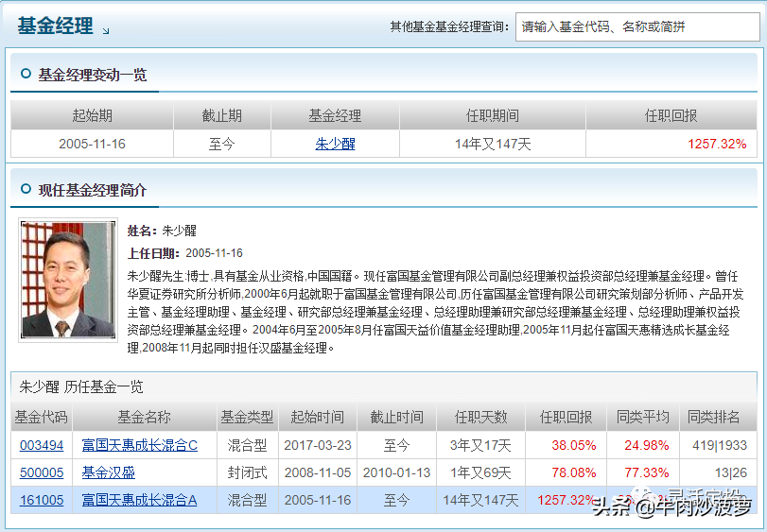Click the 同类平均 column header

click(x=643, y=418)
